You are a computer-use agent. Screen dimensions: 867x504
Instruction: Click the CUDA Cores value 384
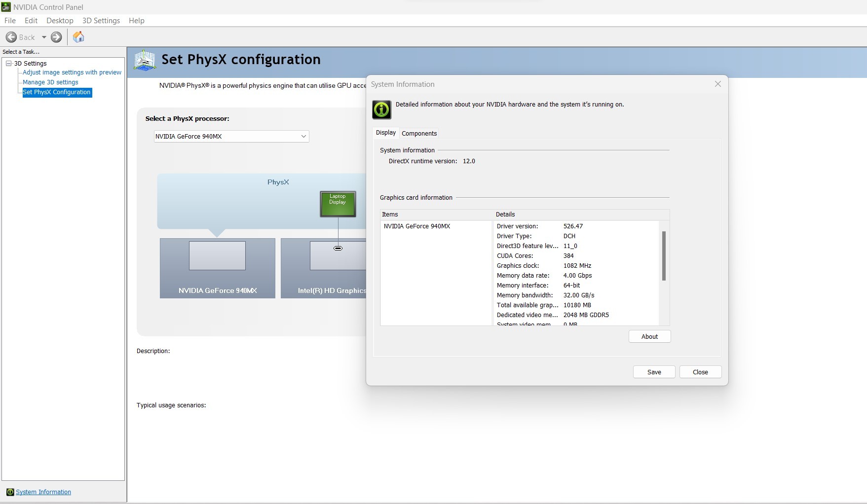point(568,256)
